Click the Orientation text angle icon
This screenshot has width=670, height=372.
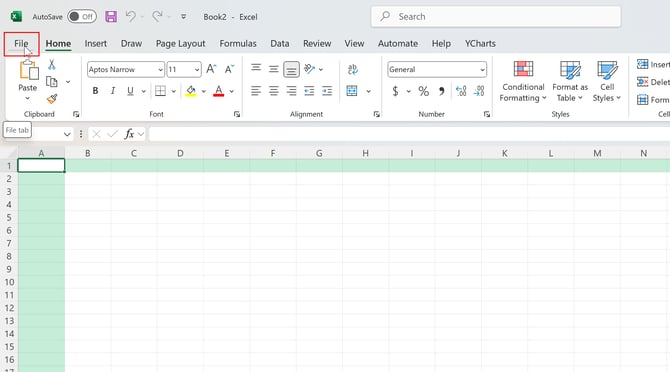click(309, 69)
